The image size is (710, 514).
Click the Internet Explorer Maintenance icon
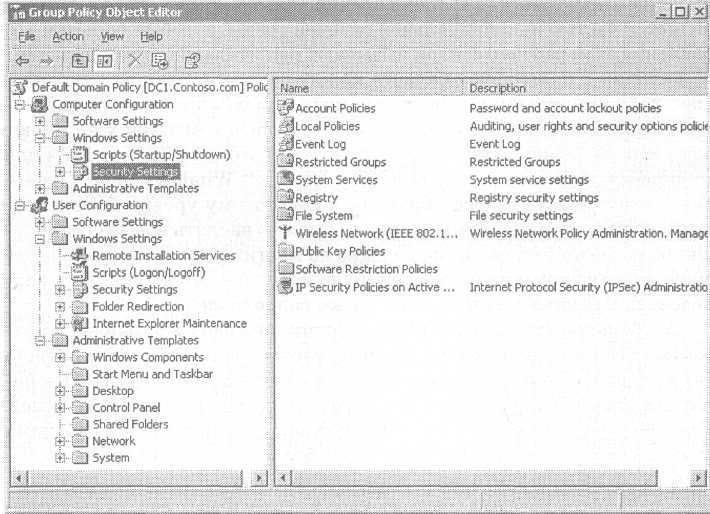point(80,323)
